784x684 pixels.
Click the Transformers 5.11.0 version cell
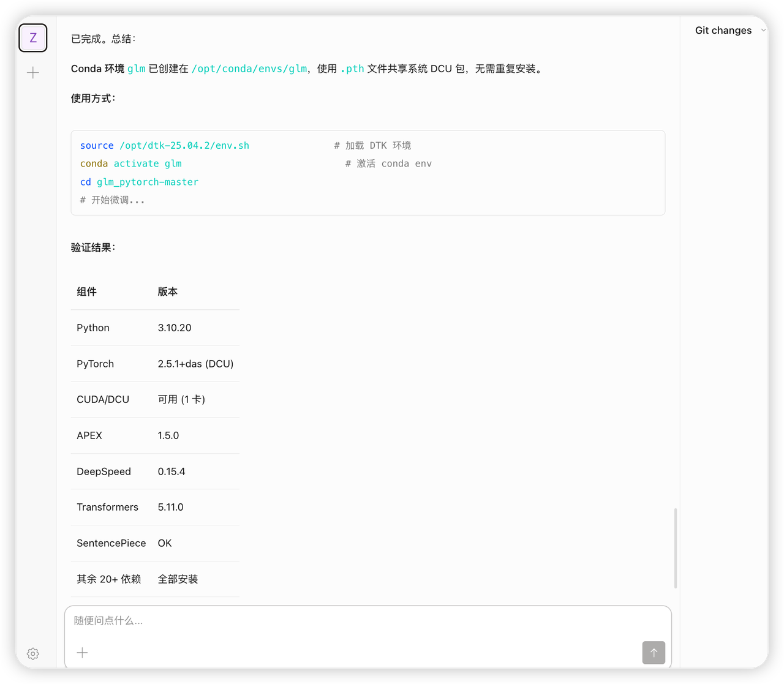pyautogui.click(x=171, y=507)
